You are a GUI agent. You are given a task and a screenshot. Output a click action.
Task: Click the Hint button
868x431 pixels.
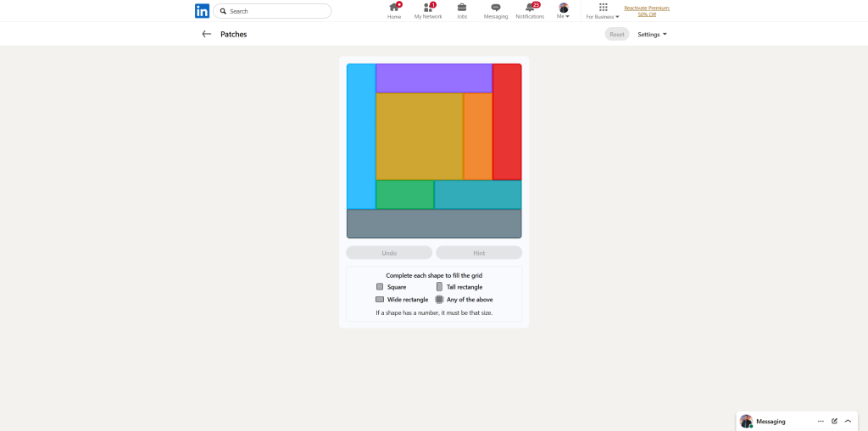click(x=479, y=253)
